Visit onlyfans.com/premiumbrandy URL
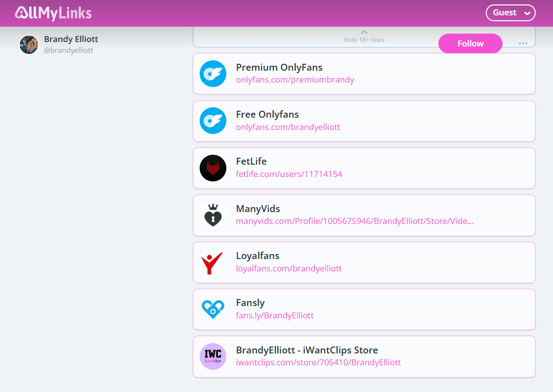 (295, 80)
